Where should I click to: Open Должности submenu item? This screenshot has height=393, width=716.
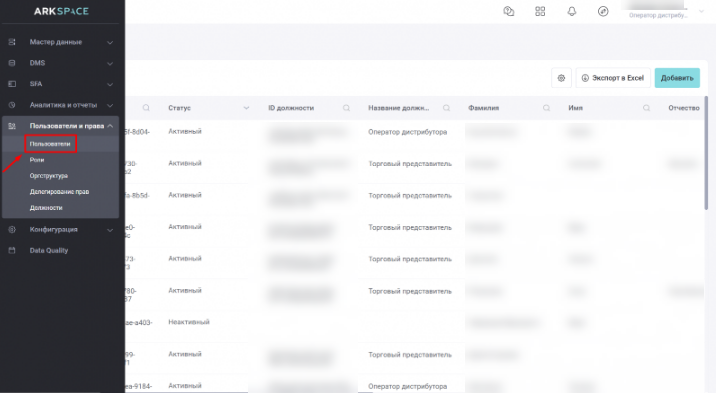[46, 208]
